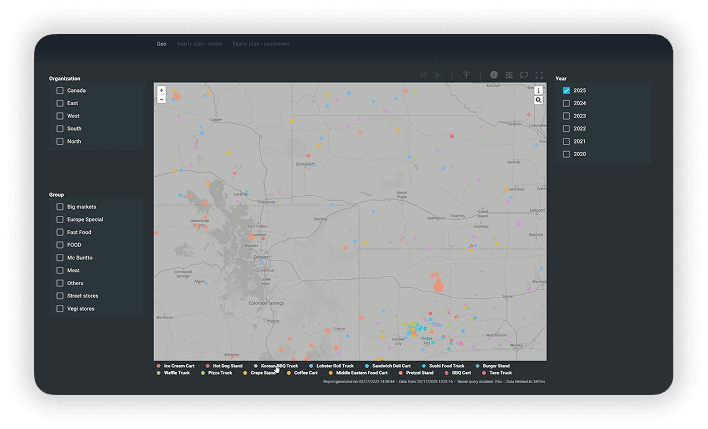
Task: Click the map zoom out minus button
Action: pos(161,99)
